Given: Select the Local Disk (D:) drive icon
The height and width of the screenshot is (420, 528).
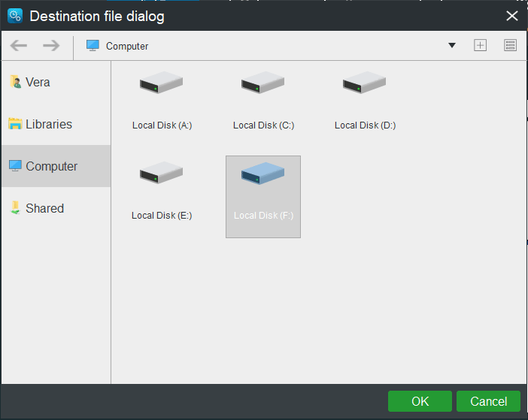Looking at the screenshot, I should 365,83.
